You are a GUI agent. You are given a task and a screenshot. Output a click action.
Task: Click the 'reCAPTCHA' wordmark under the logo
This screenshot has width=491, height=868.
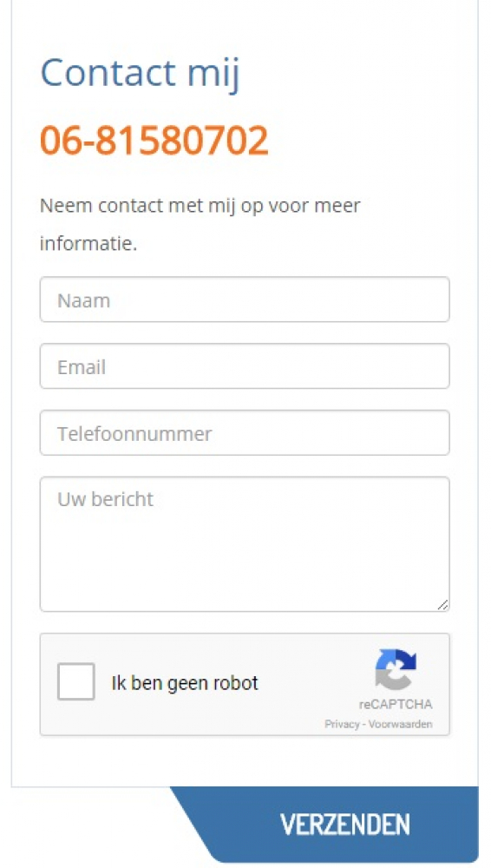point(396,705)
